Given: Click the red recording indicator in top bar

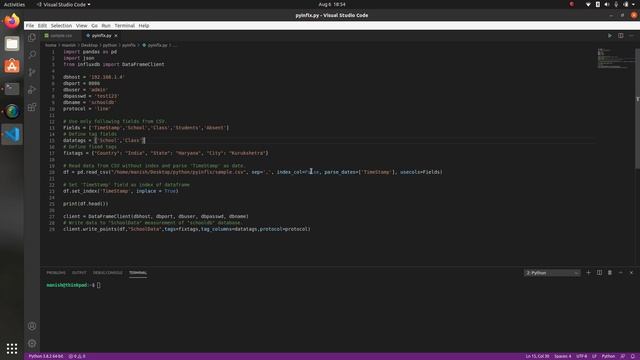Looking at the screenshot, I should coord(572,4).
